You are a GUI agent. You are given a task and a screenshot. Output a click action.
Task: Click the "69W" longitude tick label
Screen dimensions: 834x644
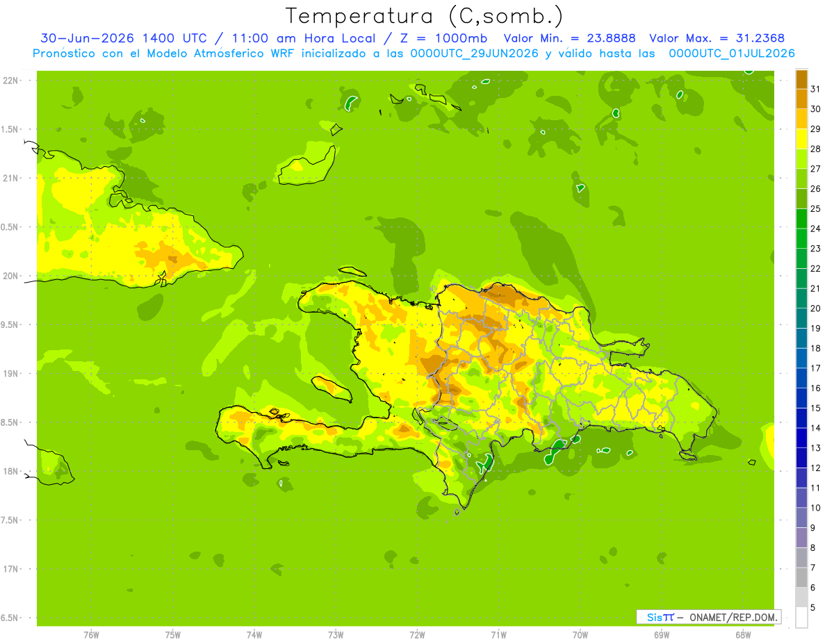[661, 635]
